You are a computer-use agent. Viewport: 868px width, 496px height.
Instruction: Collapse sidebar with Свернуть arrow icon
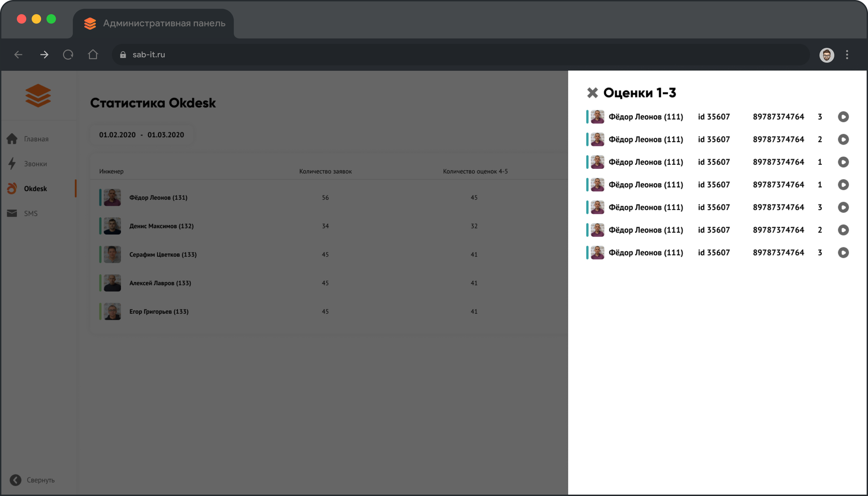(x=15, y=480)
